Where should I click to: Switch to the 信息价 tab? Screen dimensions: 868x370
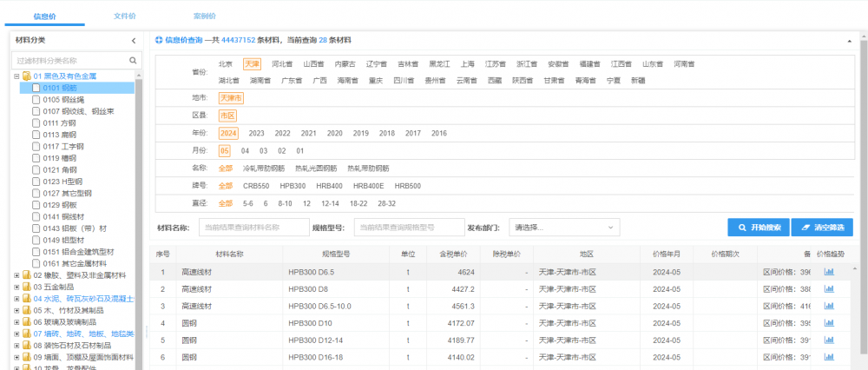click(45, 16)
